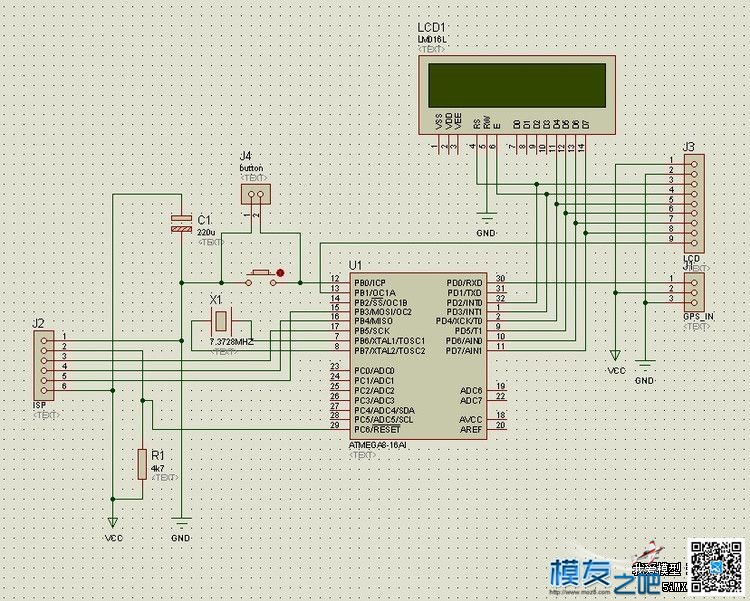Select resistor R1 symbol
The image size is (750, 601).
tap(143, 464)
